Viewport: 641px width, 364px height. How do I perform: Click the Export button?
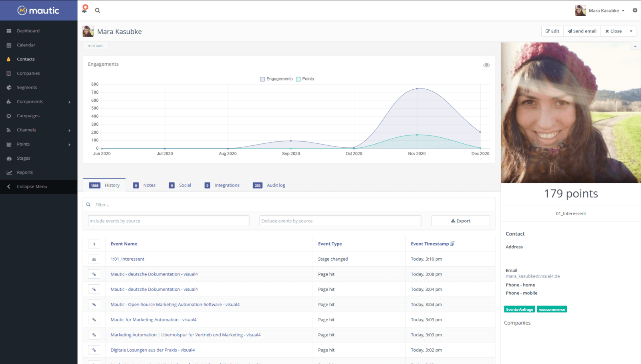click(x=461, y=221)
